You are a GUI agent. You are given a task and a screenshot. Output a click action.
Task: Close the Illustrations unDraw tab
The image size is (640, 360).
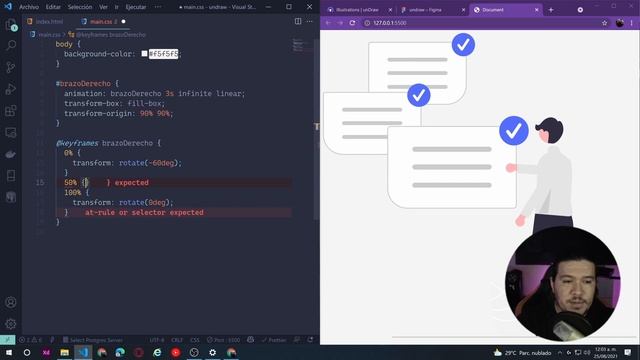point(390,10)
